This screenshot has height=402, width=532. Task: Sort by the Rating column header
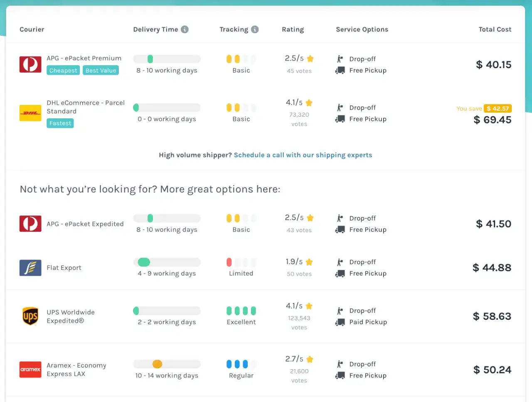pos(293,29)
